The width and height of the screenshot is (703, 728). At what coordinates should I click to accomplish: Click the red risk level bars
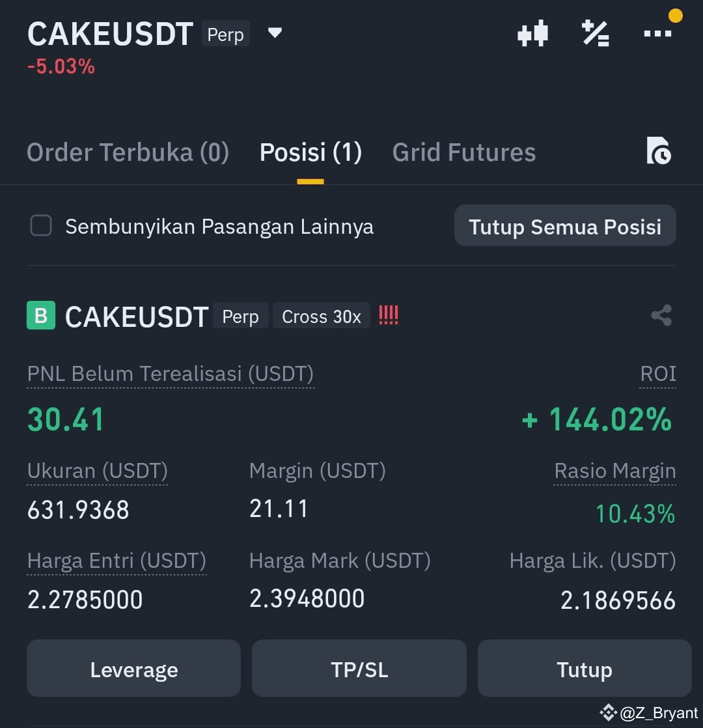(x=389, y=315)
